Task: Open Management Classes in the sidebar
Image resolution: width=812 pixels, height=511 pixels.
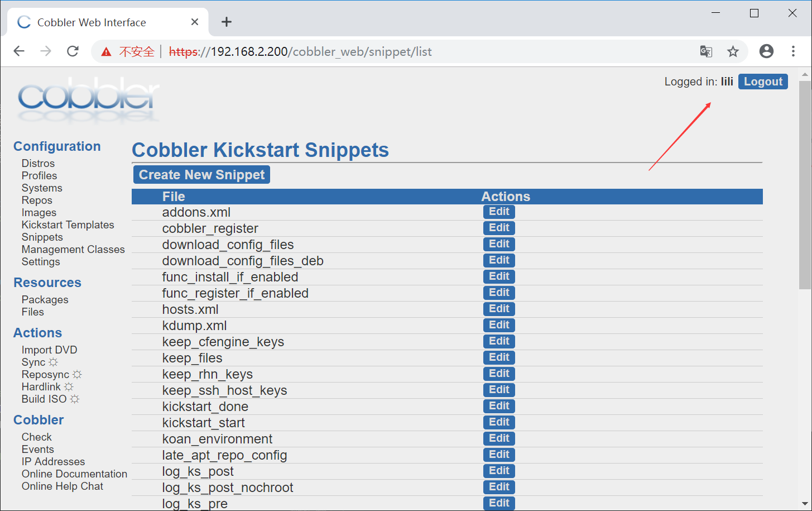Action: [x=73, y=250]
